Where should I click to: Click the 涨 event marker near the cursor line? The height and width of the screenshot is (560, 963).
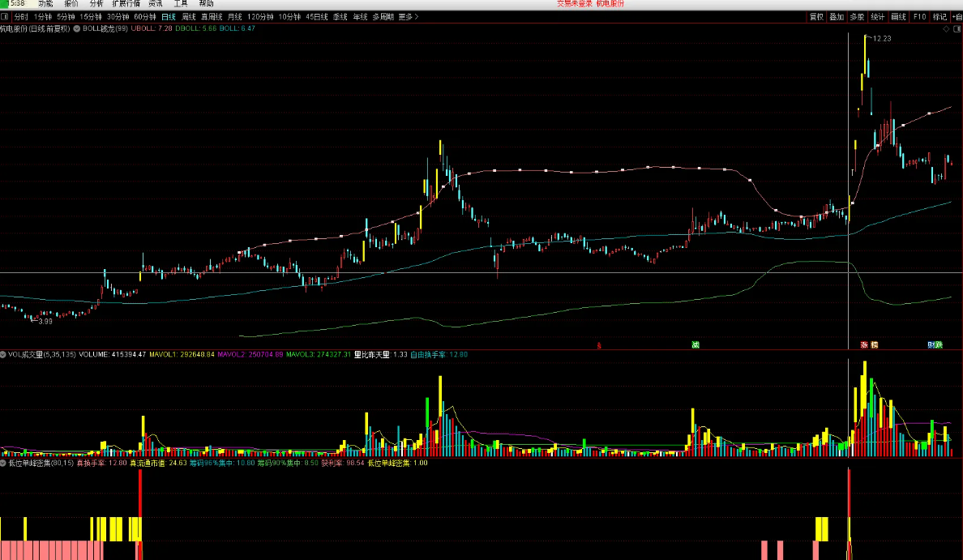[863, 345]
